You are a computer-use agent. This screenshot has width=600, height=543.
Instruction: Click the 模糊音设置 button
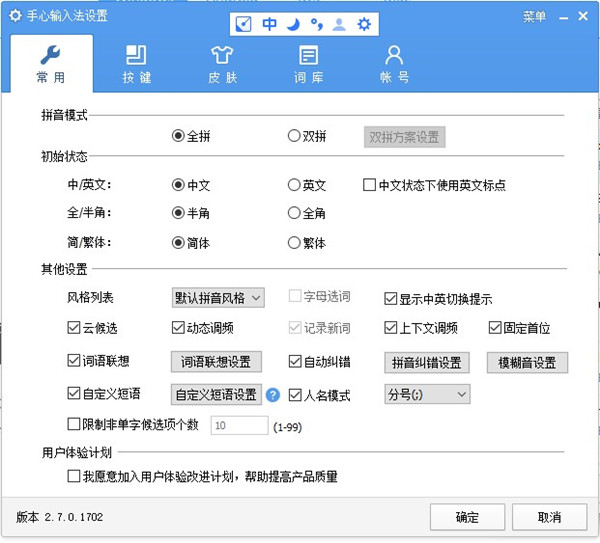pyautogui.click(x=527, y=362)
